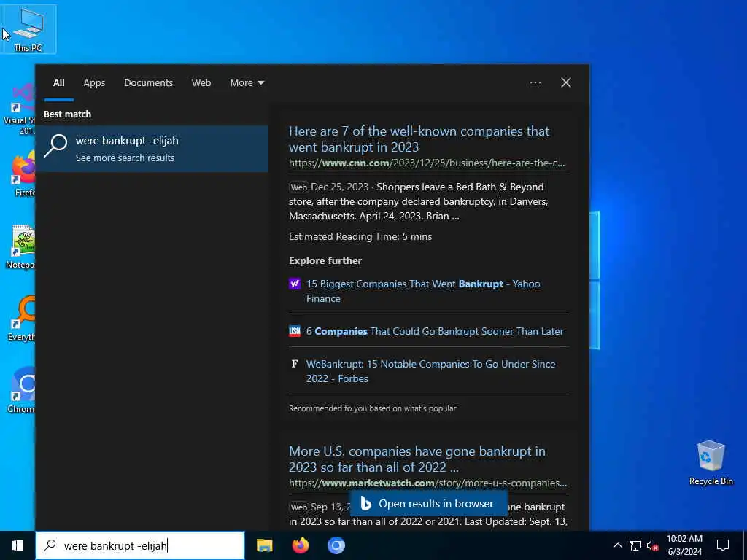Open Yahoo Finance 15 Biggest Companies link
Screen dimensions: 747x560
point(423,291)
